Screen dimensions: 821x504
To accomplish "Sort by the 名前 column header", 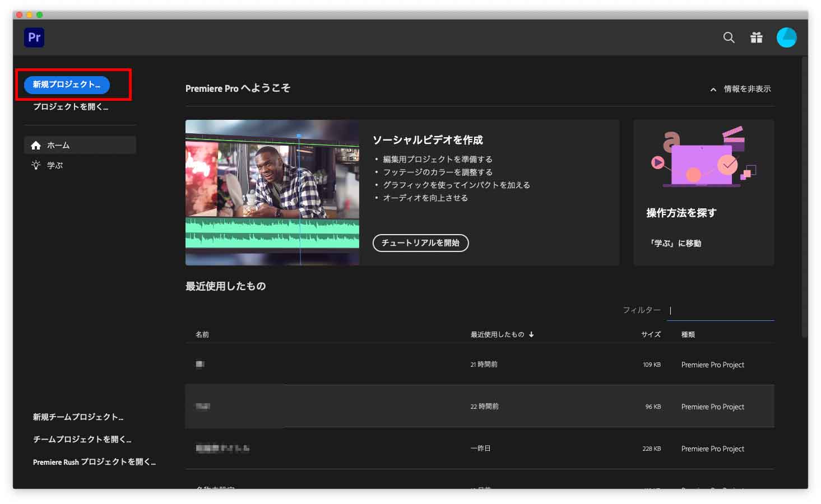I will tap(202, 334).
